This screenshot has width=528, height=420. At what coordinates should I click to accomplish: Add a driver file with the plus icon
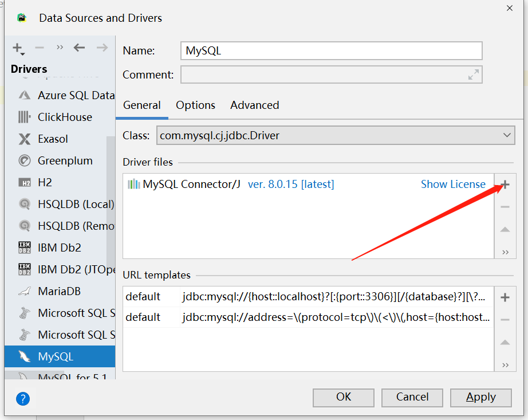point(505,185)
